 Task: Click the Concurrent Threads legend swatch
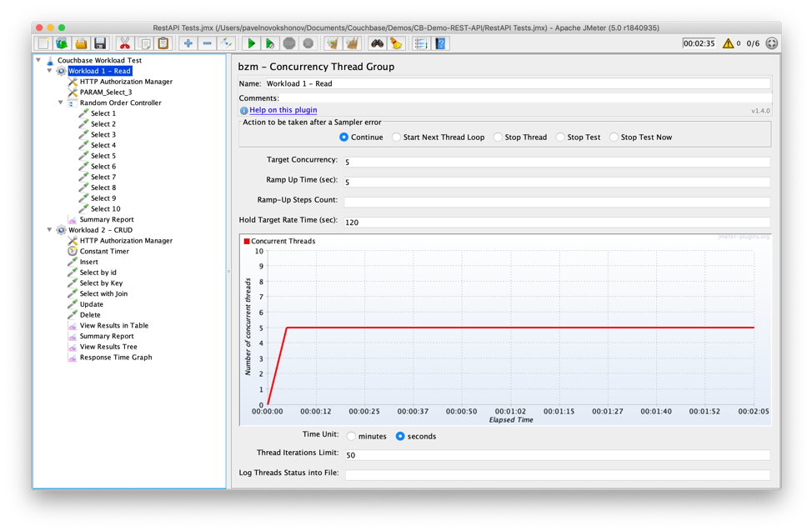247,241
